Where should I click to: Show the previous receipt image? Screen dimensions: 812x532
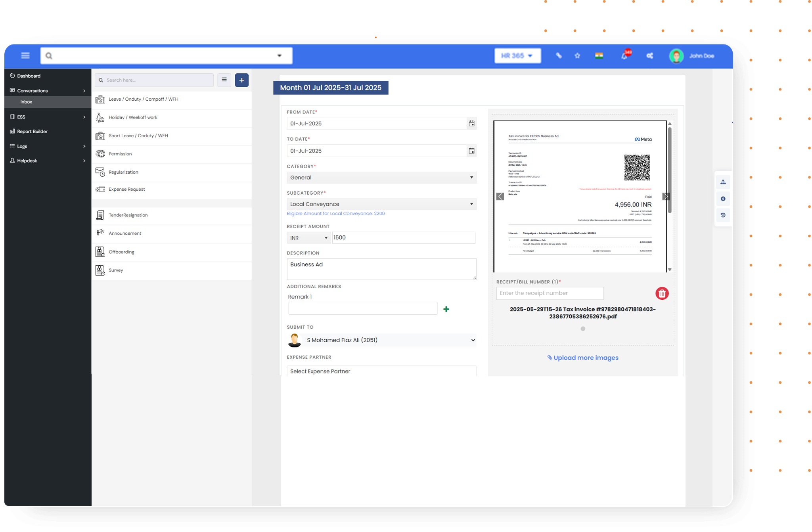500,197
